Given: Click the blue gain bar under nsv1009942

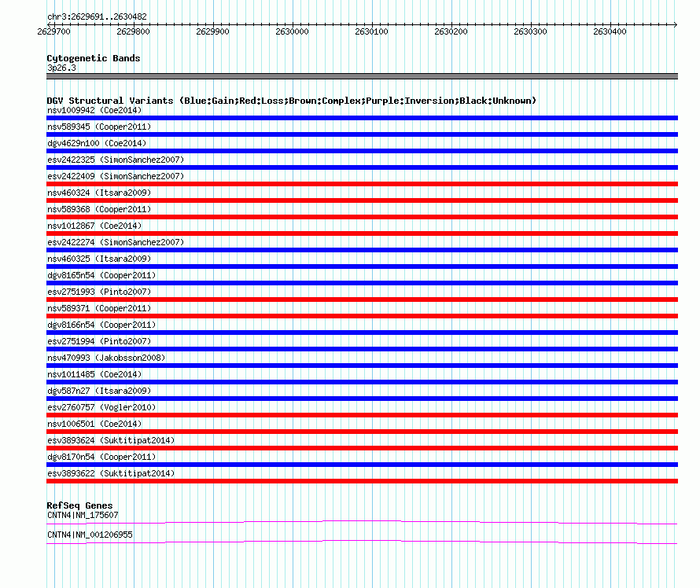Looking at the screenshot, I should (362, 118).
